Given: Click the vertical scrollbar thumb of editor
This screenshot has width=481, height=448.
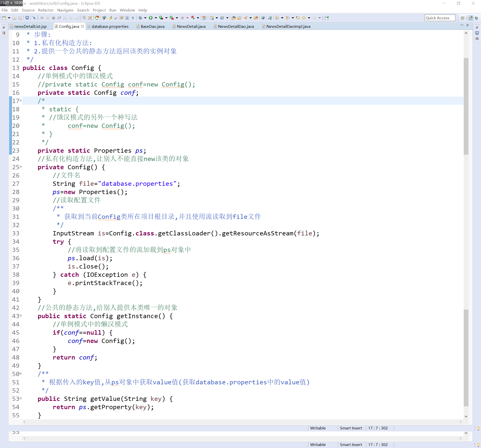Looking at the screenshot, I should point(466,107).
